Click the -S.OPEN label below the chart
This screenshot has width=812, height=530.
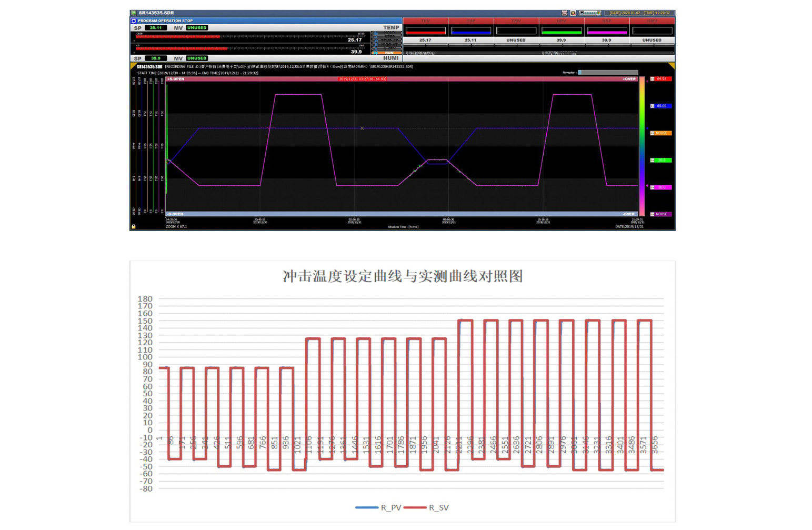coord(175,214)
